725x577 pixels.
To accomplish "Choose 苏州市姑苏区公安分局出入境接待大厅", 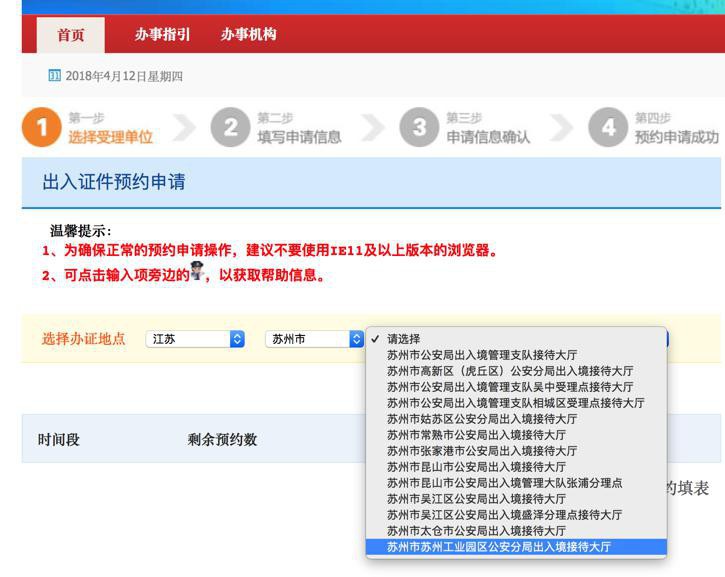I will point(516,419).
